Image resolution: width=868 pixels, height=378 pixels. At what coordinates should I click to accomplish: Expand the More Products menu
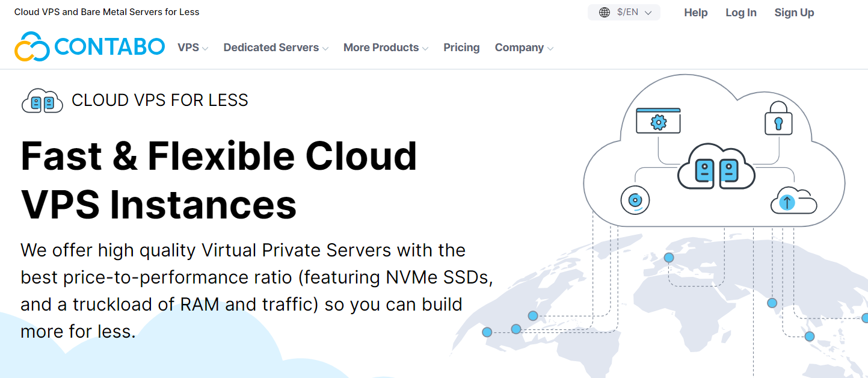tap(386, 48)
